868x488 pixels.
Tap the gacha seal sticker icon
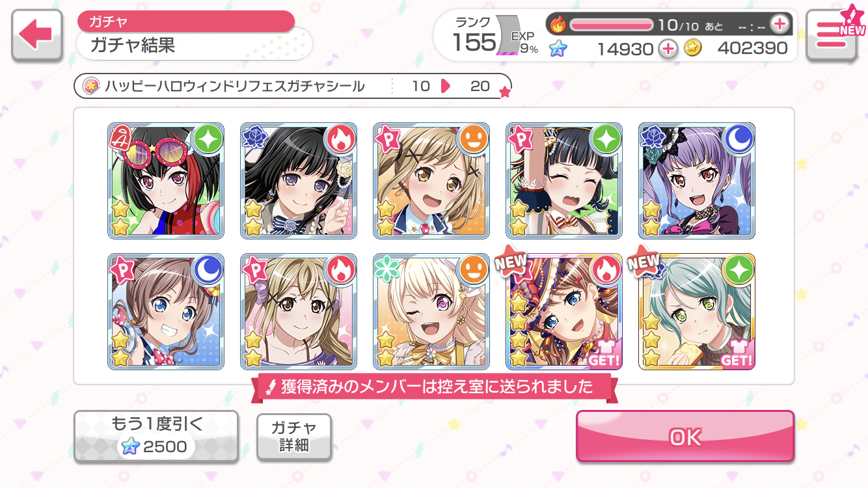[92, 86]
